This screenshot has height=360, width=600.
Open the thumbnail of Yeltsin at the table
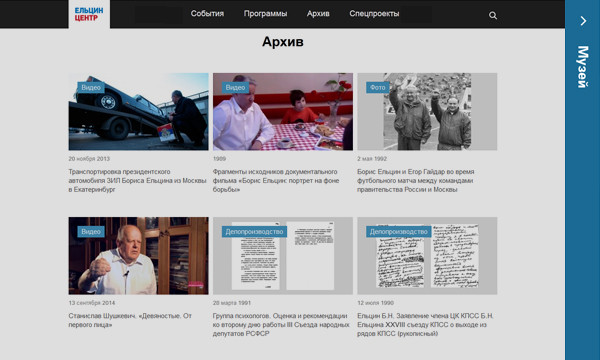(283, 112)
